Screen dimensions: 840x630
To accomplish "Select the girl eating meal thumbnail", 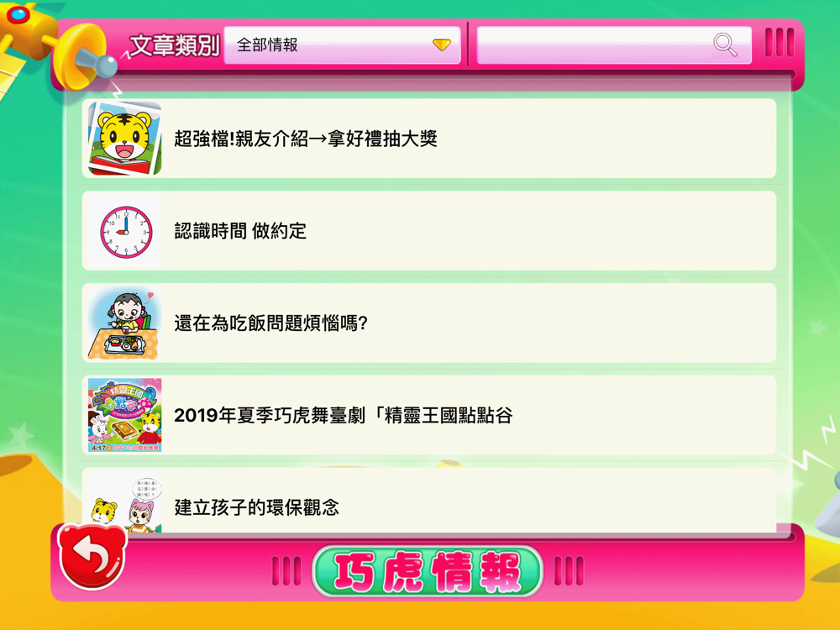I will coord(125,323).
